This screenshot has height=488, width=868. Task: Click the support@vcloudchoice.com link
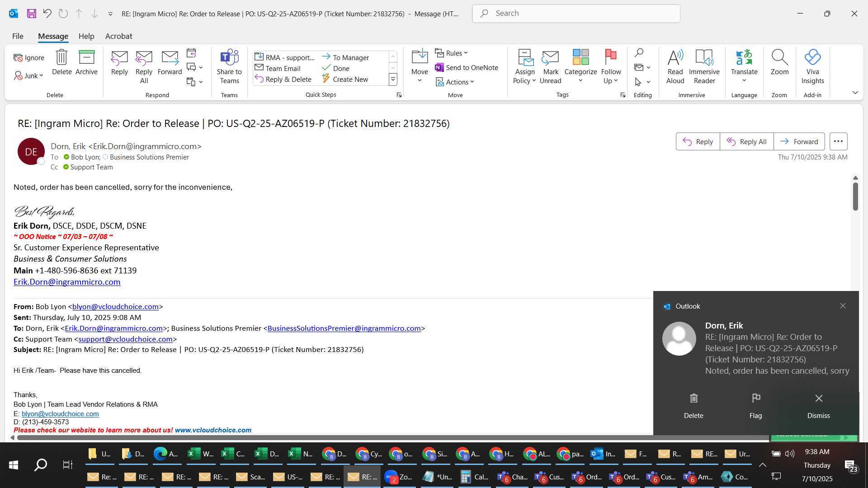tap(125, 339)
